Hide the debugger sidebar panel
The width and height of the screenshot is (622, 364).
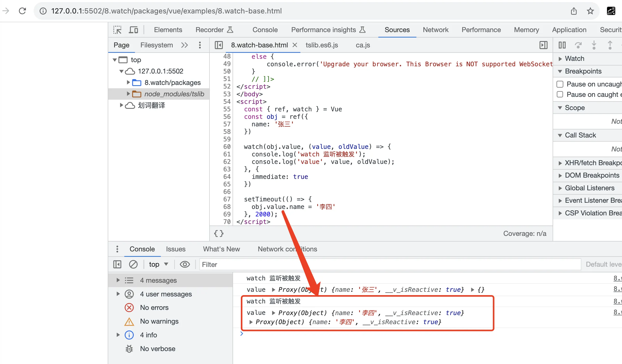(x=543, y=45)
